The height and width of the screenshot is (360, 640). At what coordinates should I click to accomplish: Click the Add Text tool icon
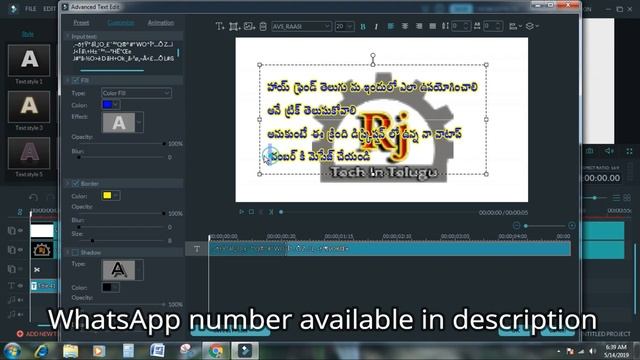[220, 26]
